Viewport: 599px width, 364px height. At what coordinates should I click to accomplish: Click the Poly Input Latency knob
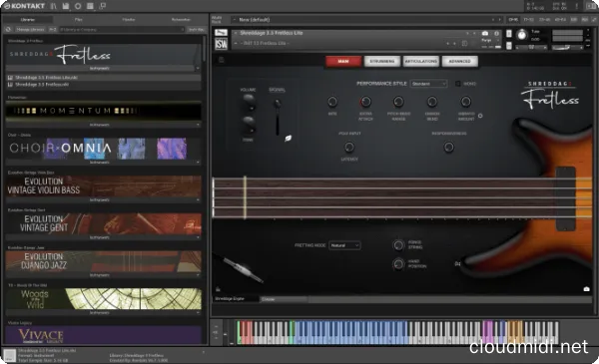pyautogui.click(x=349, y=147)
